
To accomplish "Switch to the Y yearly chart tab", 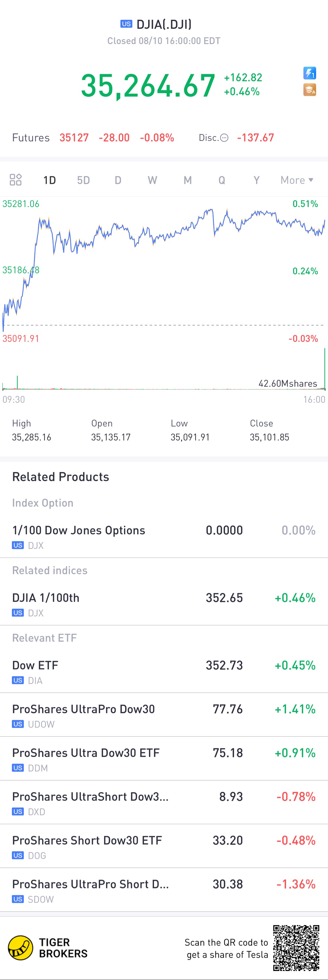I will pos(256,180).
